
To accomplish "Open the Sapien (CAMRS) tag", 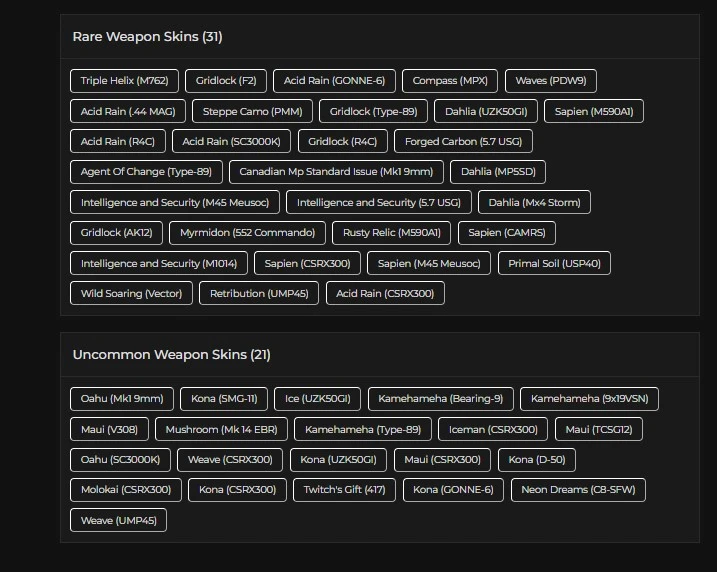I will [507, 233].
